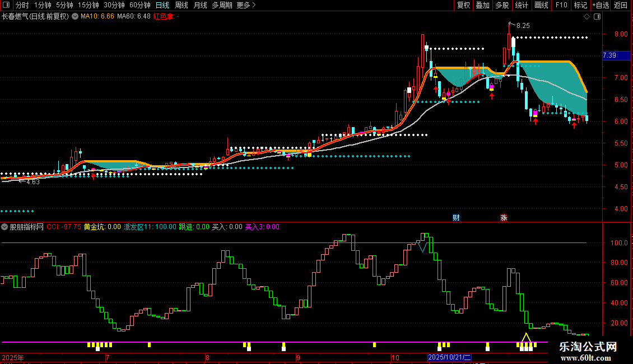Select the 15分钟 period tab

click(x=89, y=5)
